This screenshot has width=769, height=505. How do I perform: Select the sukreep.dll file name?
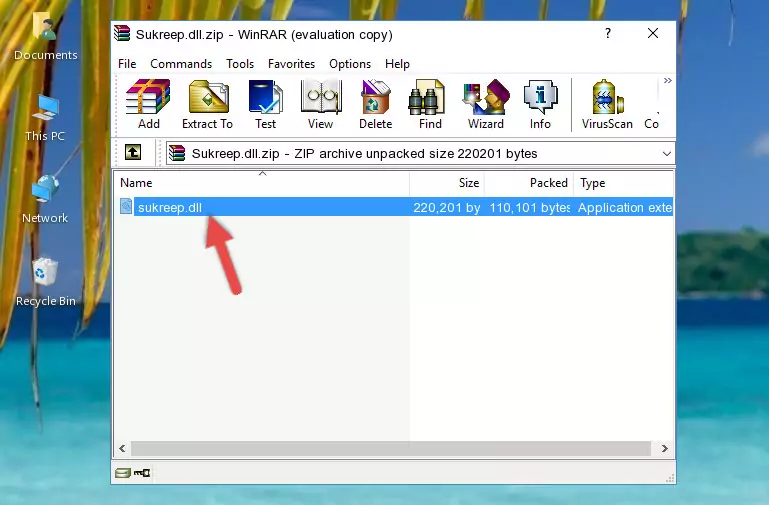170,207
